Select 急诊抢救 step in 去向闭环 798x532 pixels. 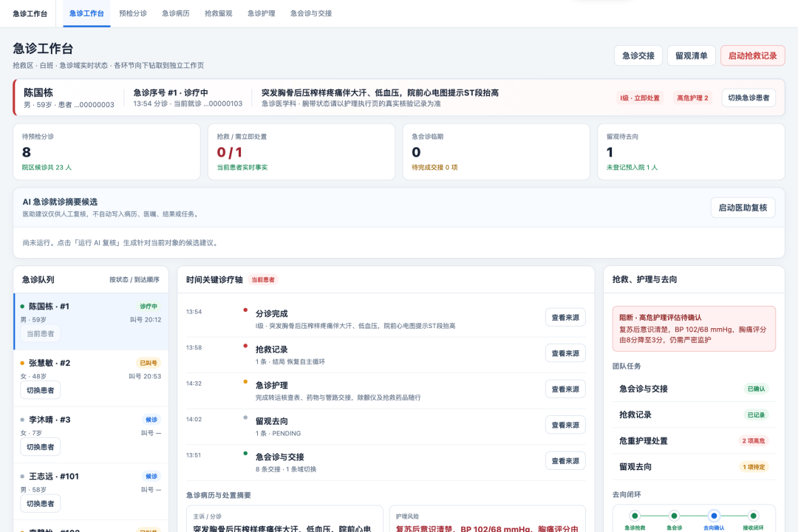[635, 520]
